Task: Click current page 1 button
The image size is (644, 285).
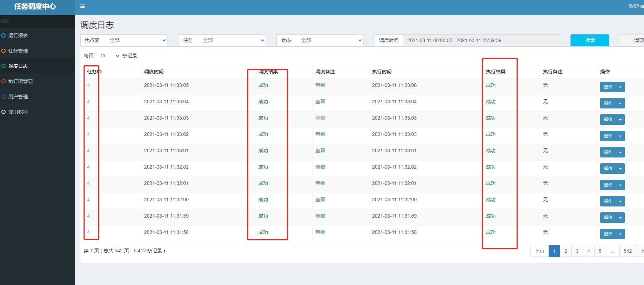Action: click(555, 251)
